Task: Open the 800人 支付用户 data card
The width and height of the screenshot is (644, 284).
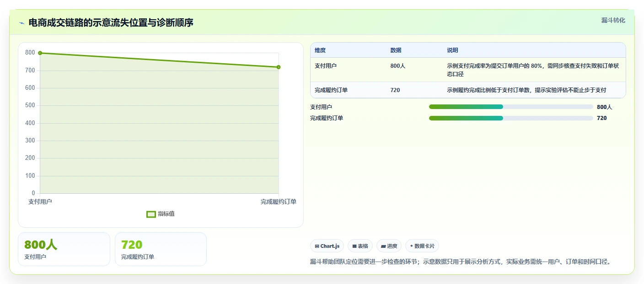Action: (x=64, y=249)
